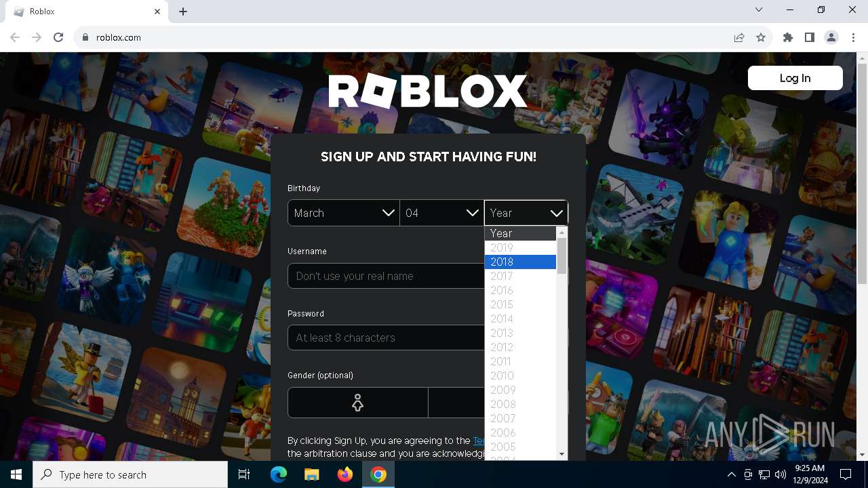Screen dimensions: 868x488
Task: Open taskbar clock showing 9:25 AM
Action: pos(809,474)
